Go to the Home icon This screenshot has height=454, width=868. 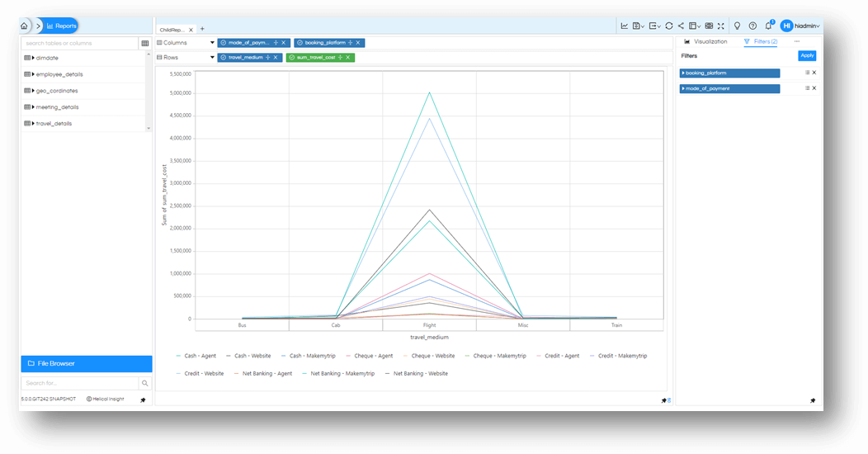(x=24, y=26)
